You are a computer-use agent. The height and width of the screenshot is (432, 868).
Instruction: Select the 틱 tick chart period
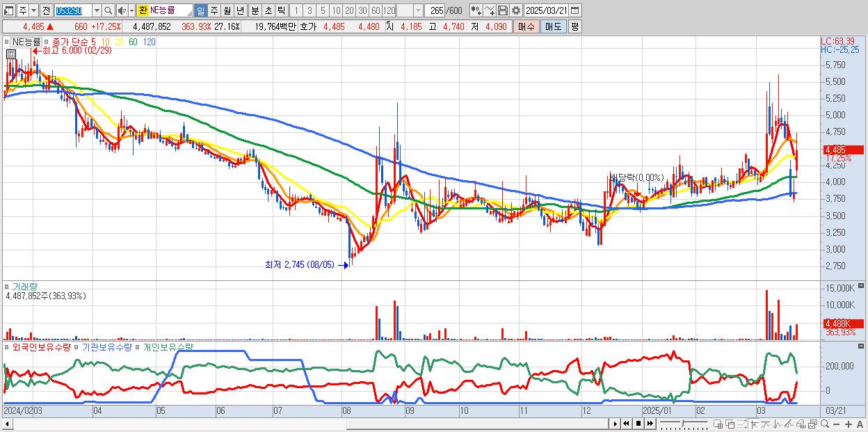(280, 10)
